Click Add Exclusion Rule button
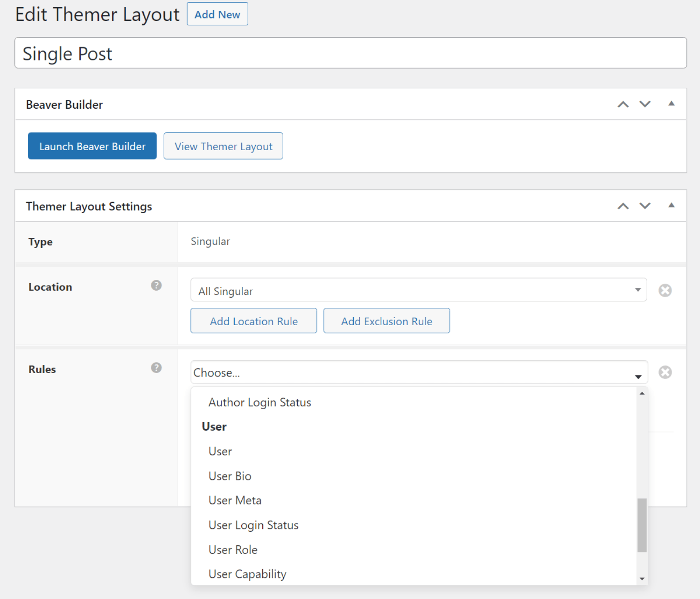700x599 pixels. point(387,320)
